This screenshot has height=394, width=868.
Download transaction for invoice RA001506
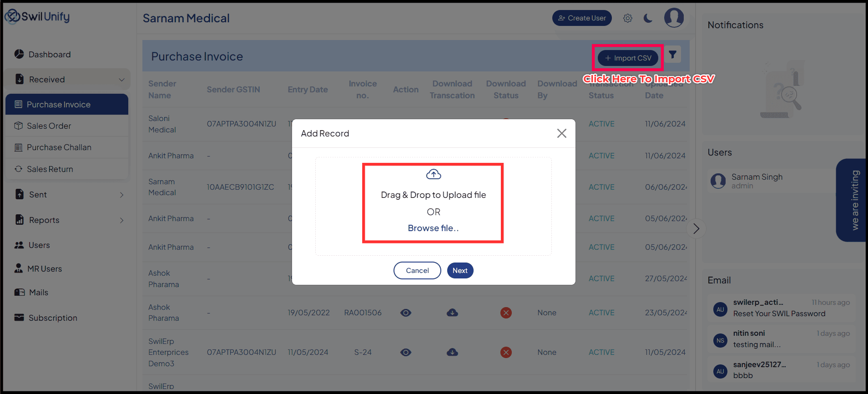pos(452,313)
